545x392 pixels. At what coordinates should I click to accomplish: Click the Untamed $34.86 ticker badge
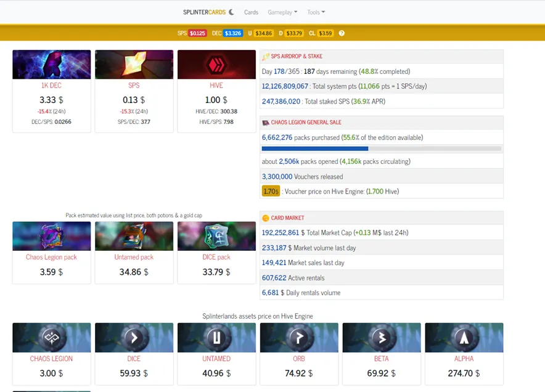point(263,33)
